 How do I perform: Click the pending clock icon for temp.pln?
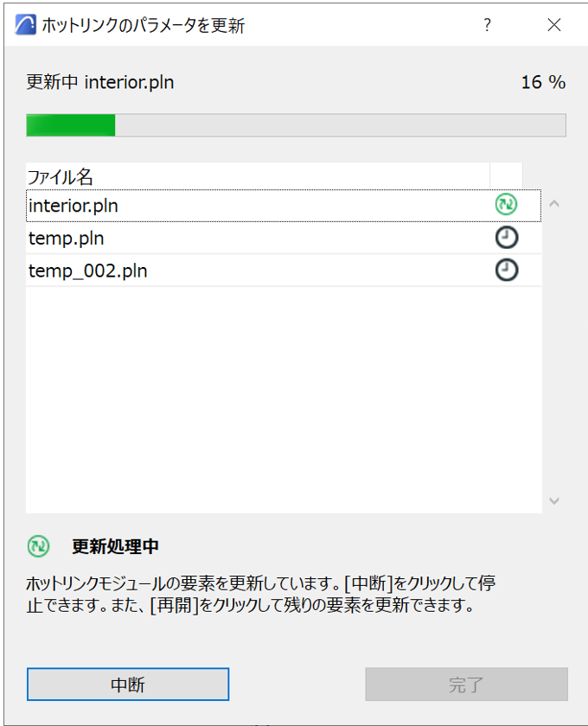click(506, 238)
